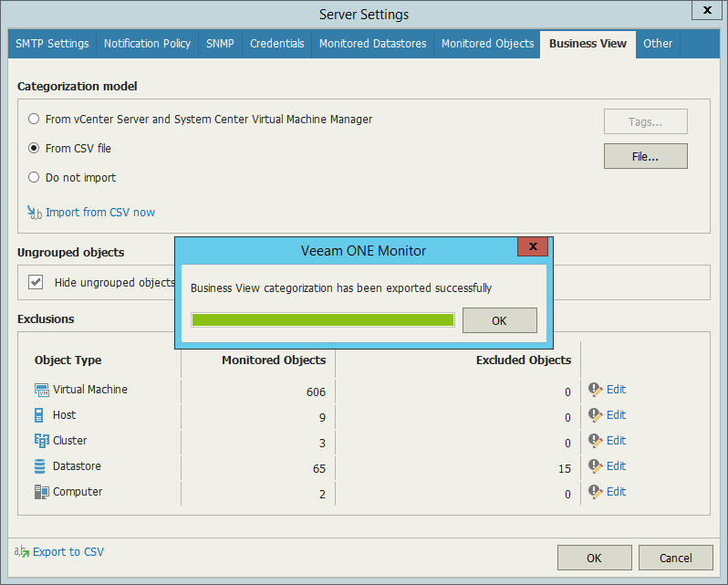Open the Notification Policy tab
This screenshot has width=728, height=585.
[147, 44]
